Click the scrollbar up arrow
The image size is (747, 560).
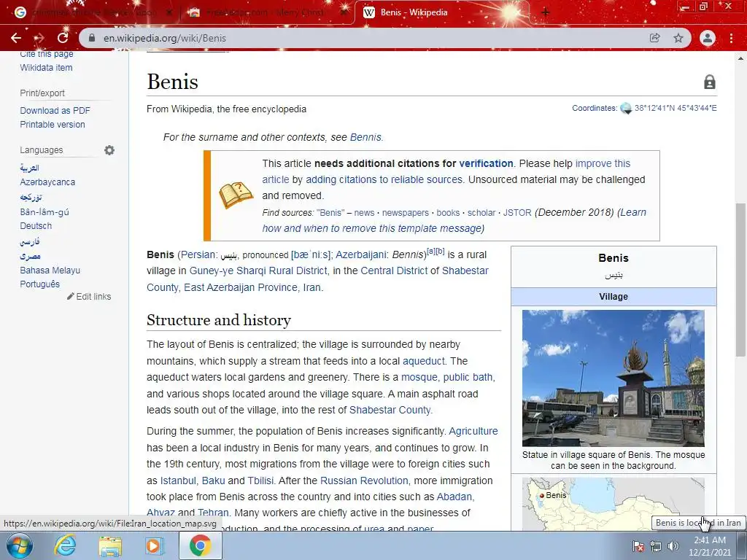740,58
